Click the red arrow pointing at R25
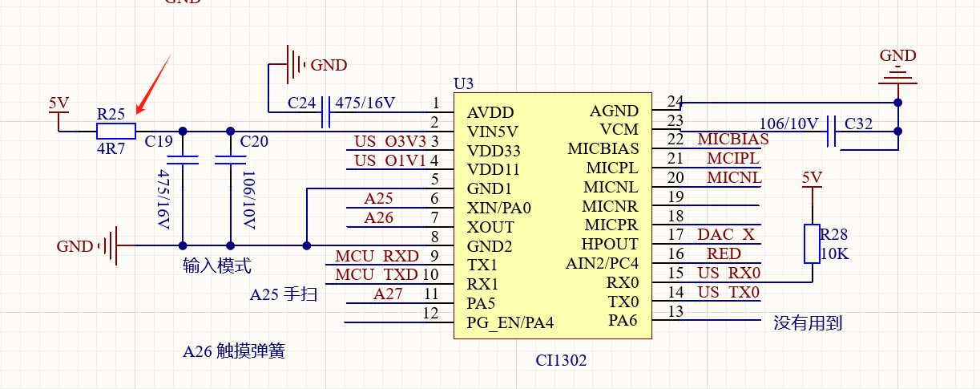This screenshot has width=980, height=389. click(x=152, y=85)
